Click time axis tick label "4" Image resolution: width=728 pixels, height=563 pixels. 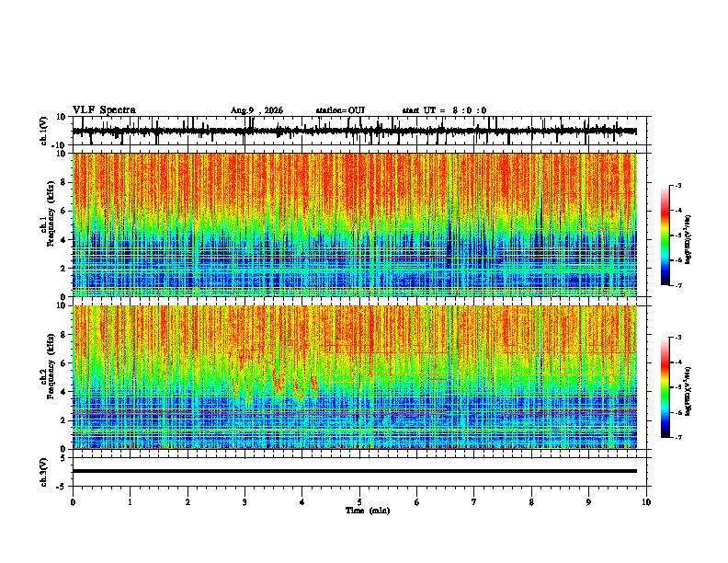point(302,502)
